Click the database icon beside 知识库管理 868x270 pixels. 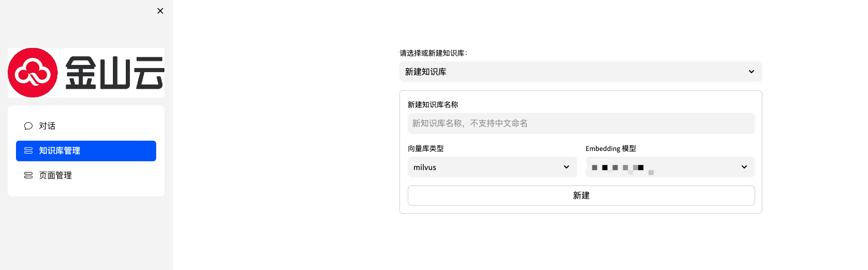pos(28,150)
